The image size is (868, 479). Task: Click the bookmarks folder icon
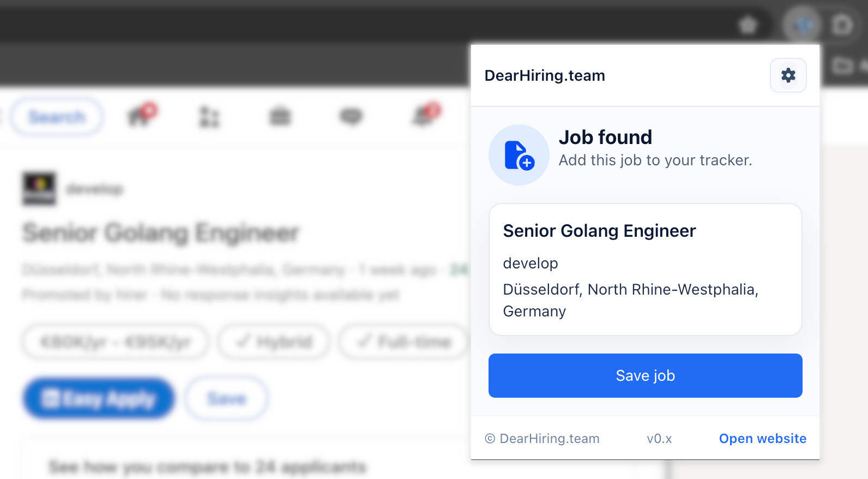pyautogui.click(x=842, y=66)
